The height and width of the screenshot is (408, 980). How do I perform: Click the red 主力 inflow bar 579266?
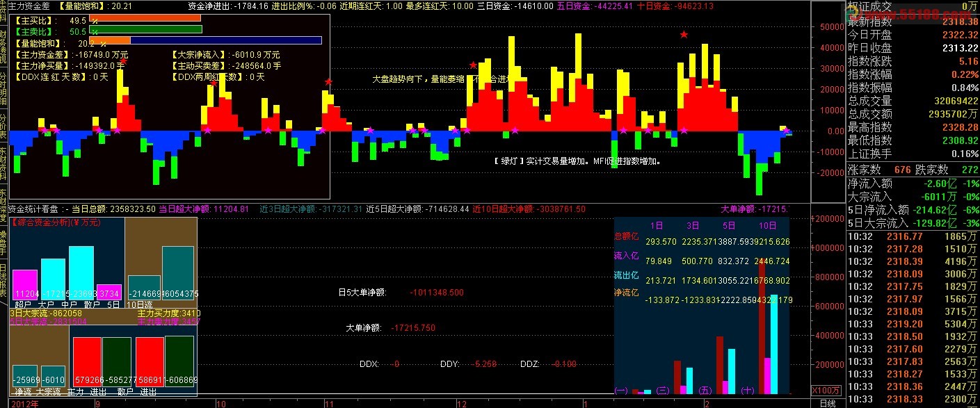coord(86,362)
